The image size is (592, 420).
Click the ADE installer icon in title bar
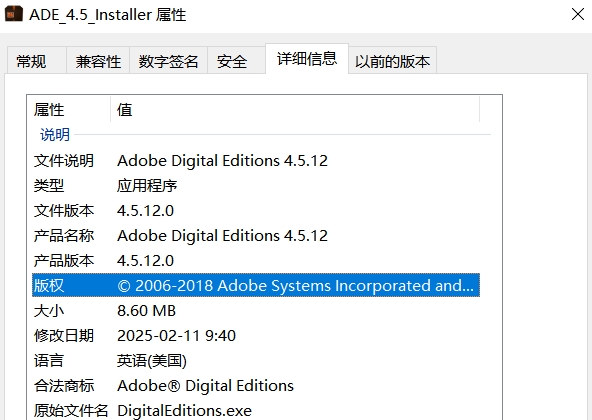point(14,14)
